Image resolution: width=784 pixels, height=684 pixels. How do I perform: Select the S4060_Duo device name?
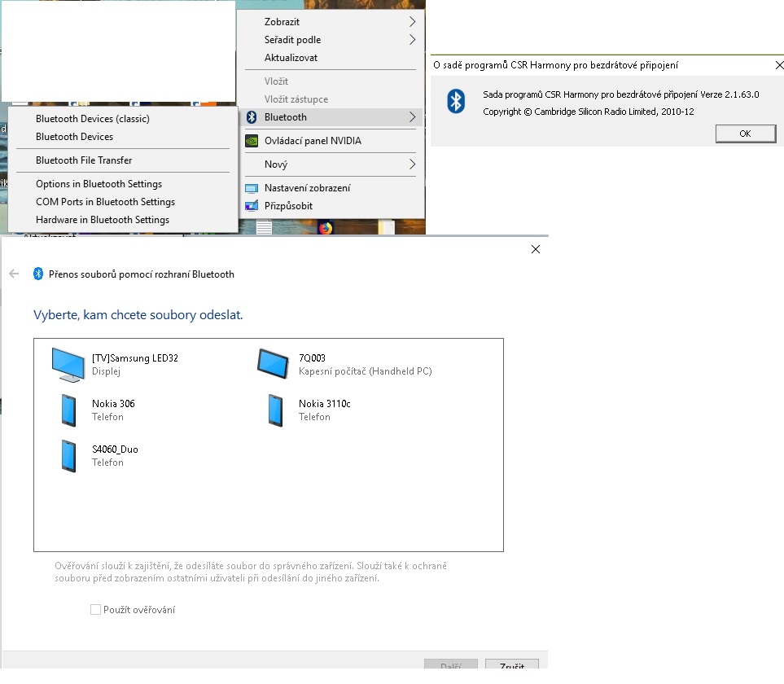115,449
